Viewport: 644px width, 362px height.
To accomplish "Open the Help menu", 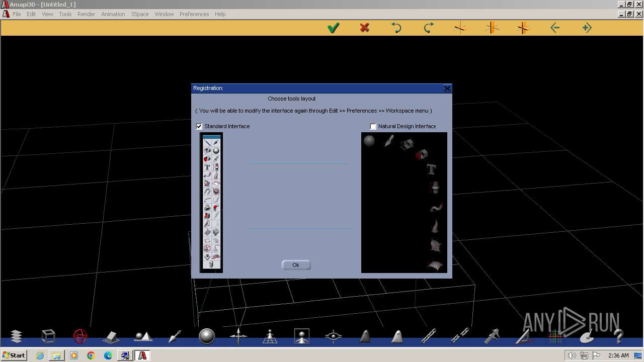I will 220,14.
